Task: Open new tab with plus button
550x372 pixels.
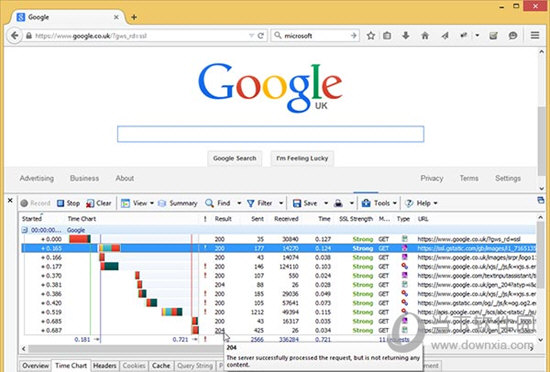Action: [134, 17]
